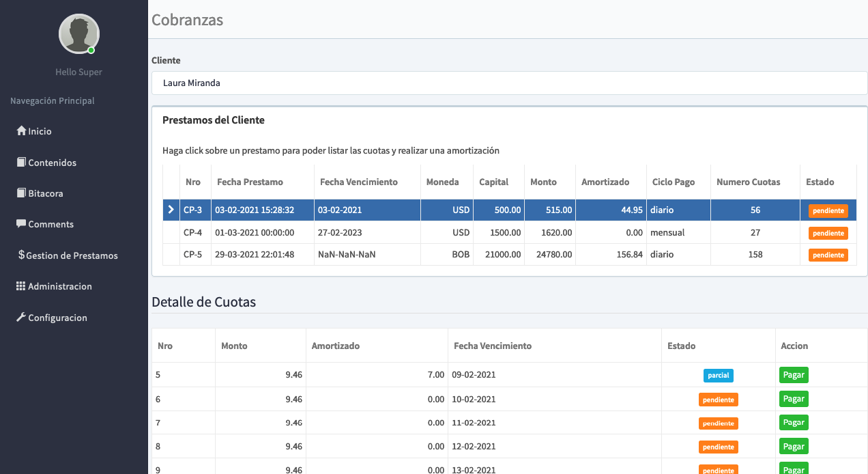Click the grid icon beside Administracion

coord(21,286)
